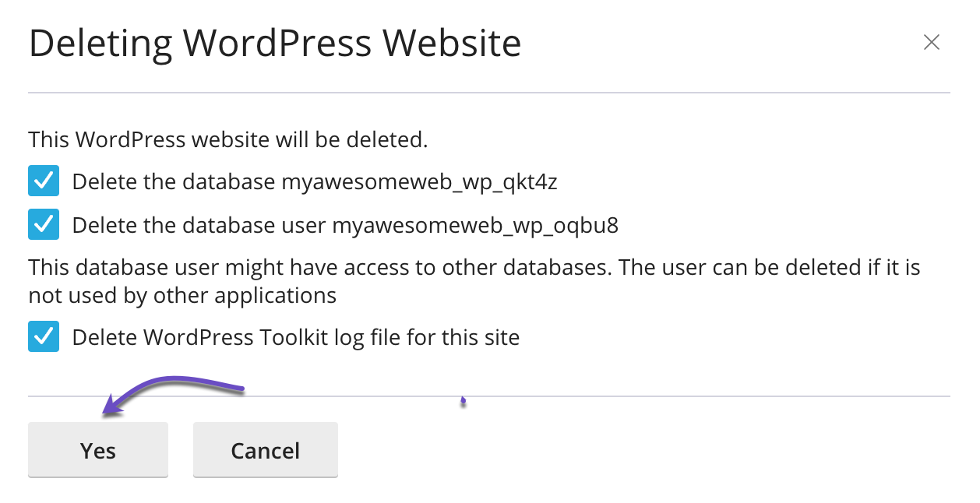Click the divider line above the buttons
Image resolution: width=980 pixels, height=503 pixels.
pos(623,396)
